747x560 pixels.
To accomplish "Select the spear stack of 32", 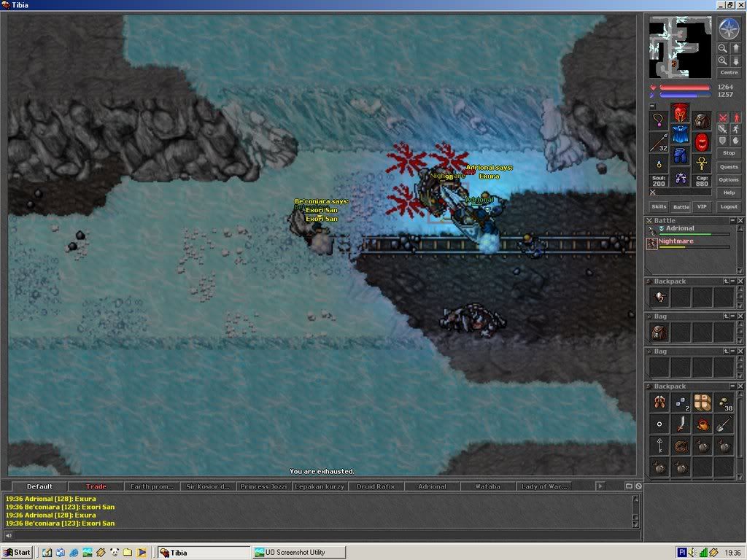I will [x=659, y=142].
